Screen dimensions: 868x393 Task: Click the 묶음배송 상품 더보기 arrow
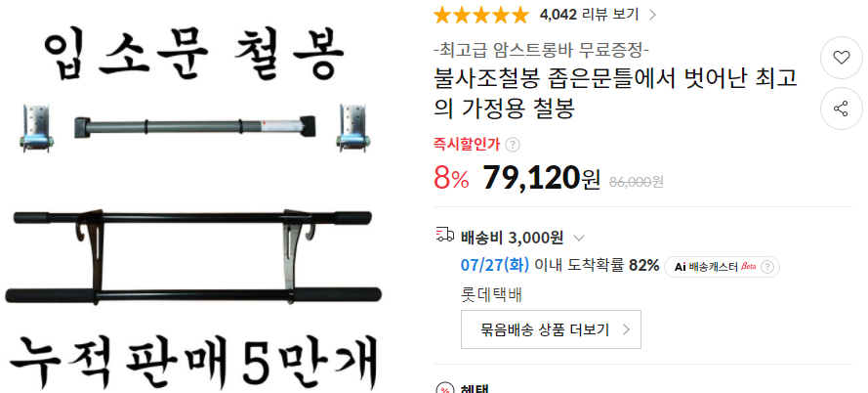[626, 329]
